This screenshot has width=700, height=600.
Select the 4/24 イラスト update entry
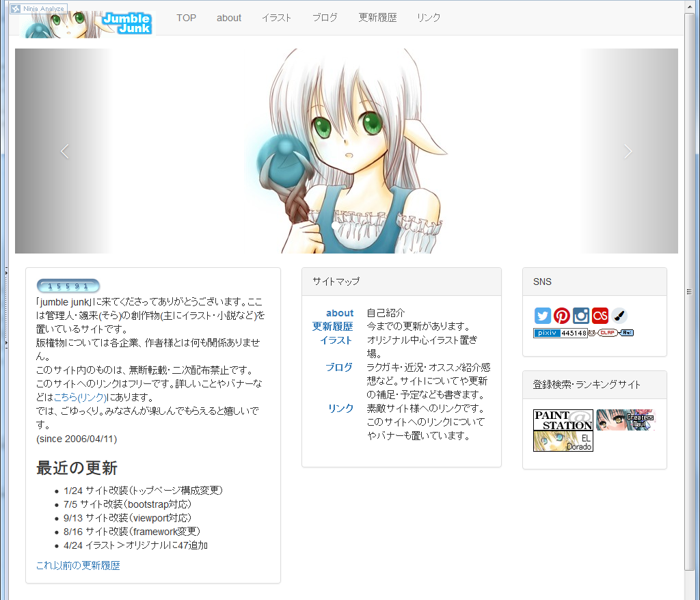tap(136, 545)
